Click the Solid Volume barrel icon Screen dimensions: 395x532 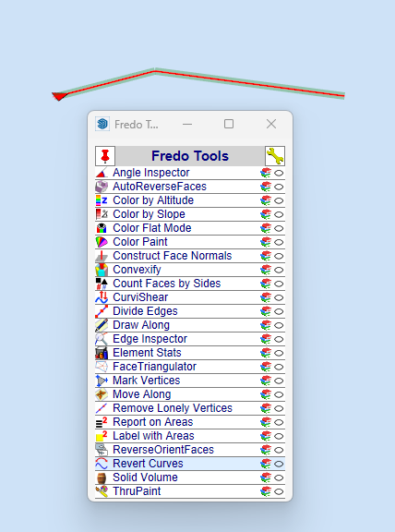(102, 478)
